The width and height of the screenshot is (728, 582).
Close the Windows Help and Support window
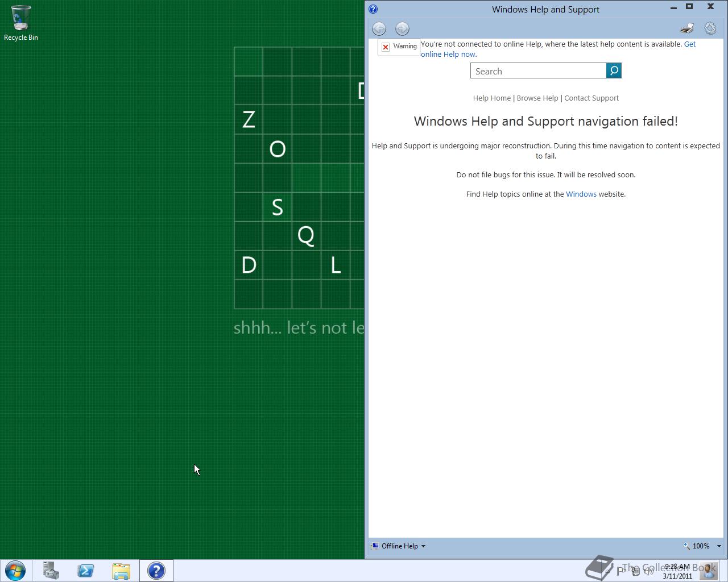click(x=710, y=7)
